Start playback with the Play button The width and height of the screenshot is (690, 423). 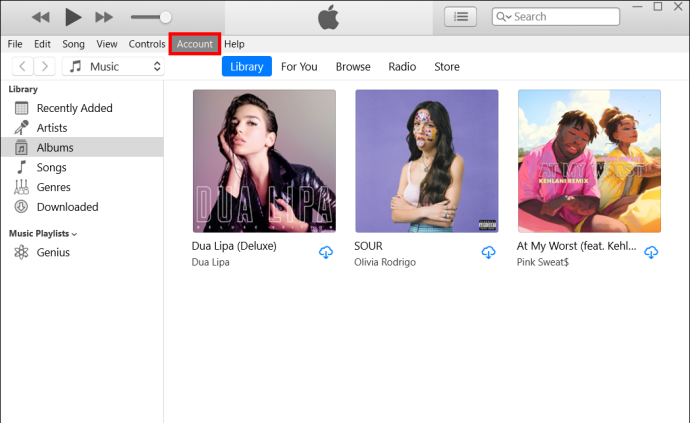tap(73, 17)
